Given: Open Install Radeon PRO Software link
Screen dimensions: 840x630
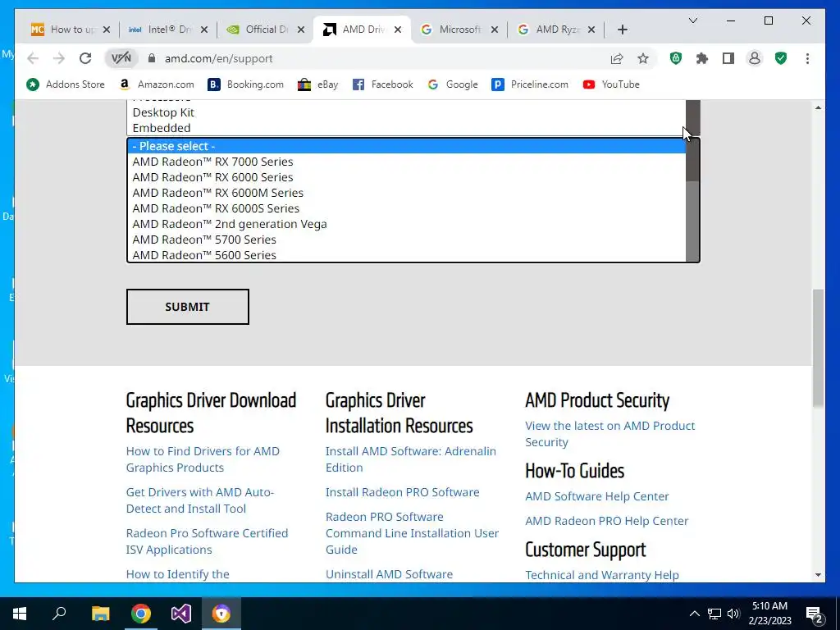Looking at the screenshot, I should (402, 492).
